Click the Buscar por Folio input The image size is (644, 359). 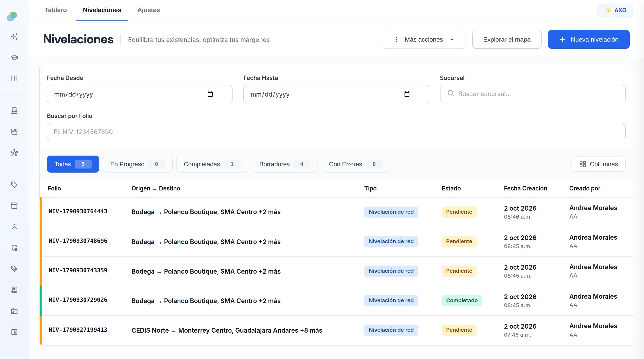[x=336, y=132]
